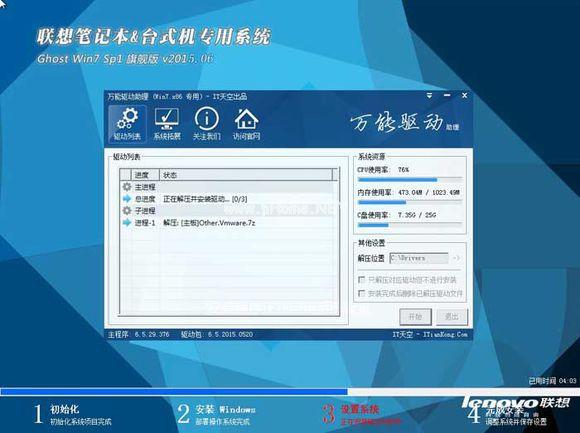Click the 已用时间 04:03 timer
Viewport: 580px width, 433px height.
pyautogui.click(x=552, y=380)
